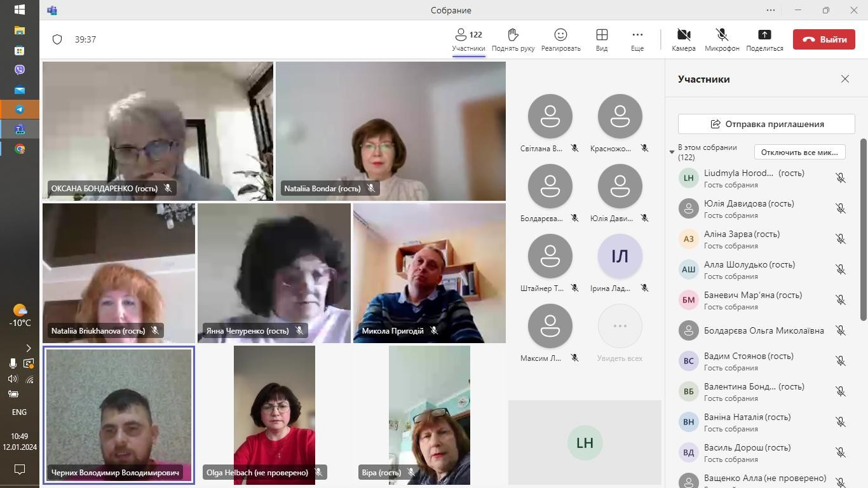Toggle mic icon for Liudmyla Horod...

pyautogui.click(x=840, y=178)
